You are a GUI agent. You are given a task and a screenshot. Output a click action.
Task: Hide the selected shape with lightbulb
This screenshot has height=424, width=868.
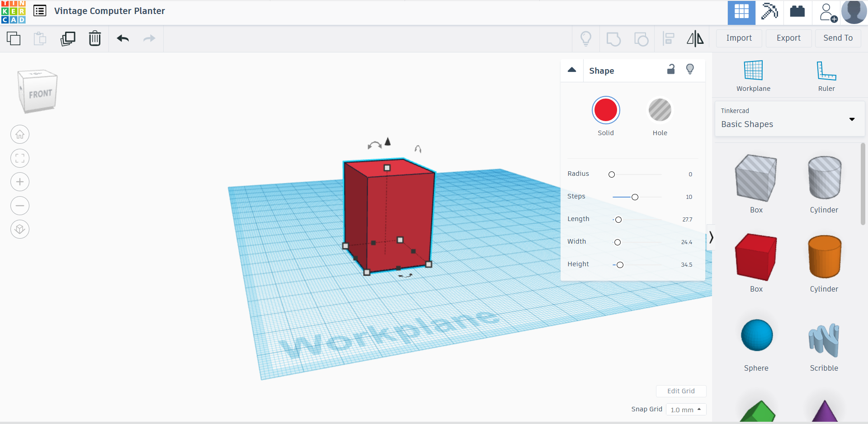coord(690,69)
